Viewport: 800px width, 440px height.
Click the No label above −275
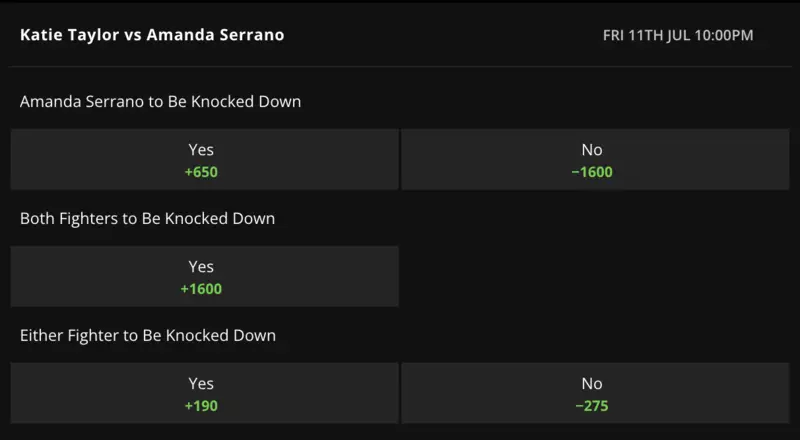click(592, 383)
